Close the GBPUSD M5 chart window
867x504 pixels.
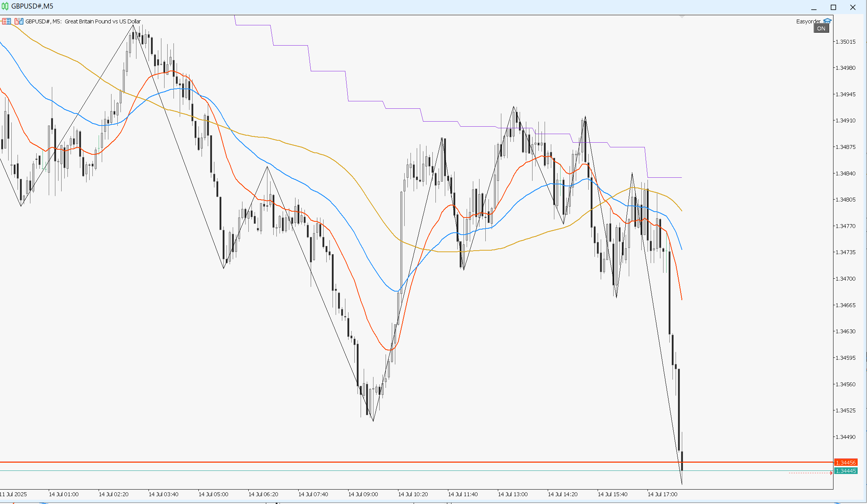click(853, 7)
